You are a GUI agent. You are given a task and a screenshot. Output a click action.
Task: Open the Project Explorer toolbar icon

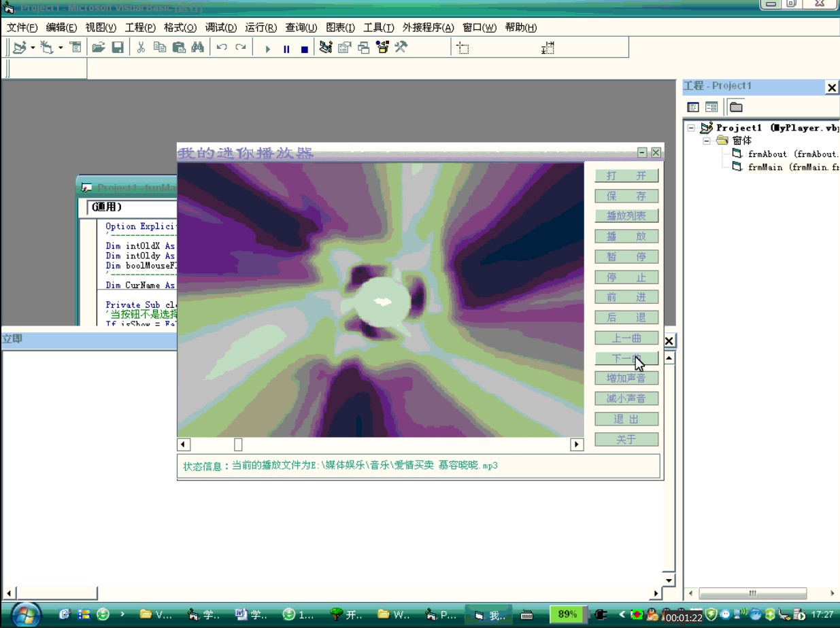tap(326, 48)
